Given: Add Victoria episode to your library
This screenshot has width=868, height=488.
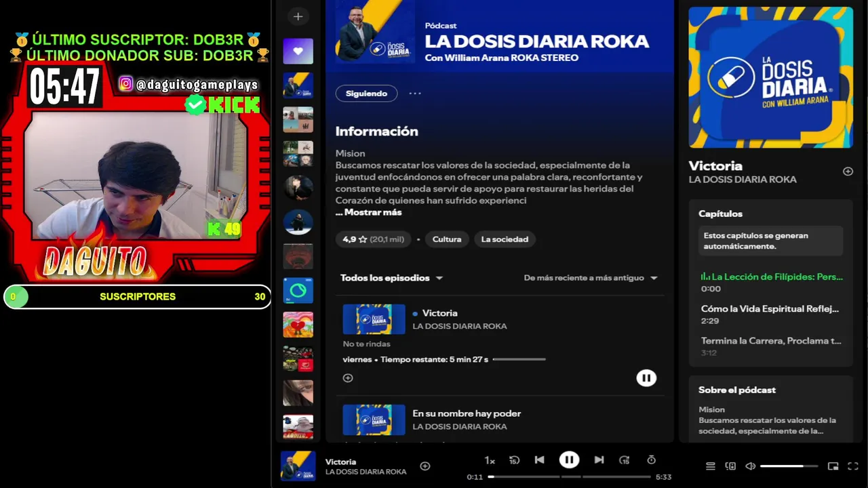Looking at the screenshot, I should click(348, 378).
